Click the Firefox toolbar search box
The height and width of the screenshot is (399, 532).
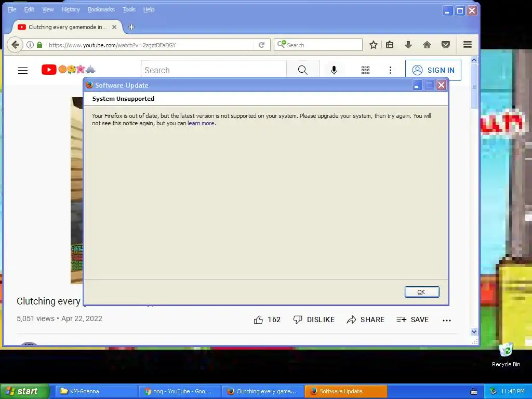(x=318, y=45)
